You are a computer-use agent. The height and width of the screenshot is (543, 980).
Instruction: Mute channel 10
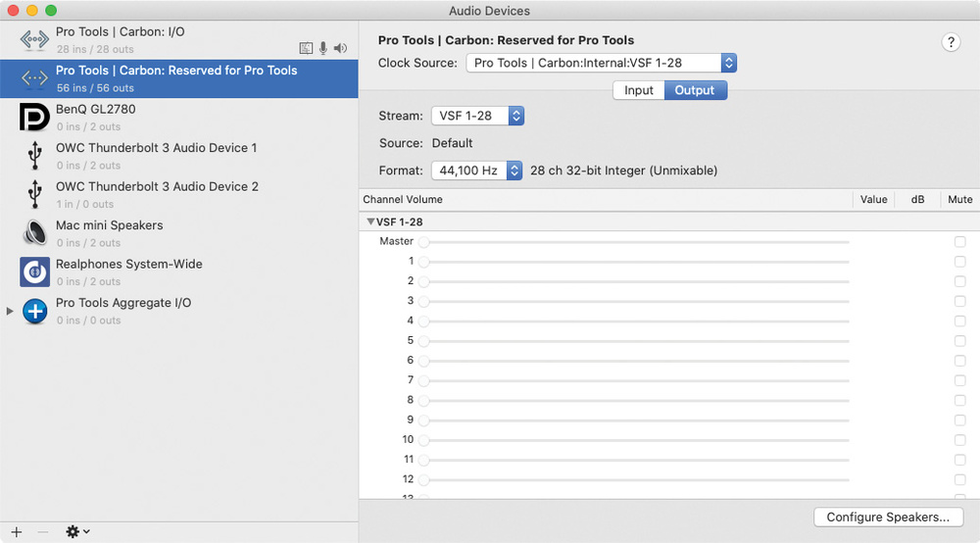pos(960,440)
